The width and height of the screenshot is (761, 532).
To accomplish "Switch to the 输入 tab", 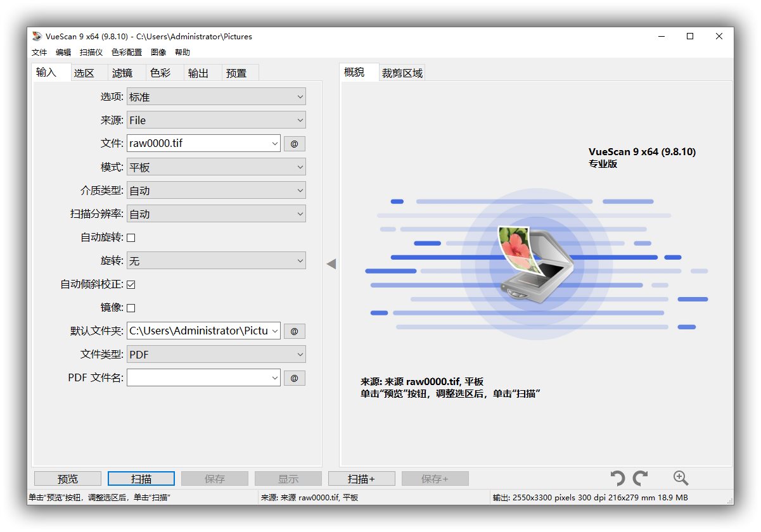I will coord(51,72).
